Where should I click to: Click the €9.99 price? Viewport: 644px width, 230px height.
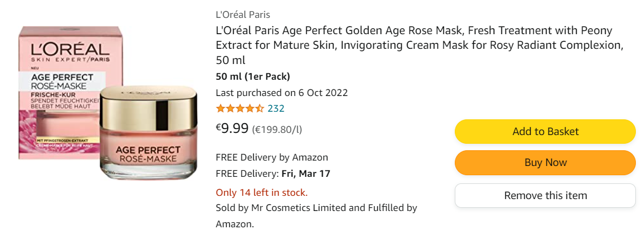pyautogui.click(x=233, y=129)
